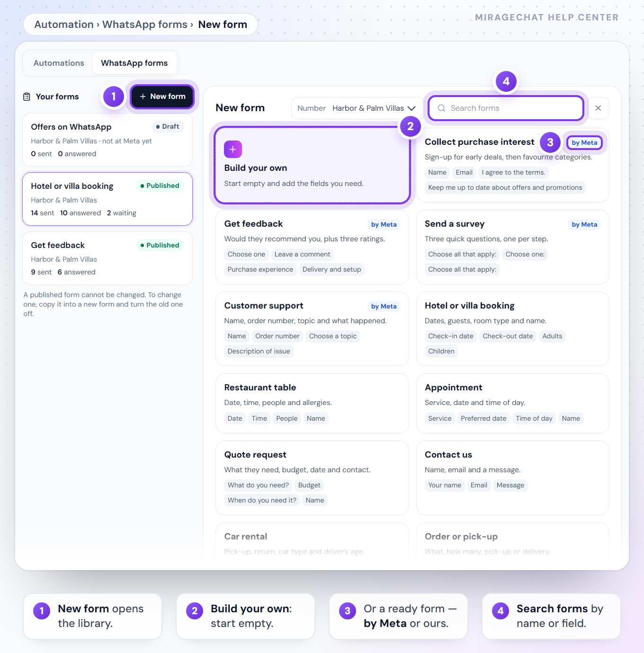Viewport: 644px width, 653px height.
Task: Click by Meta badge on Send a survey
Action: 584,224
